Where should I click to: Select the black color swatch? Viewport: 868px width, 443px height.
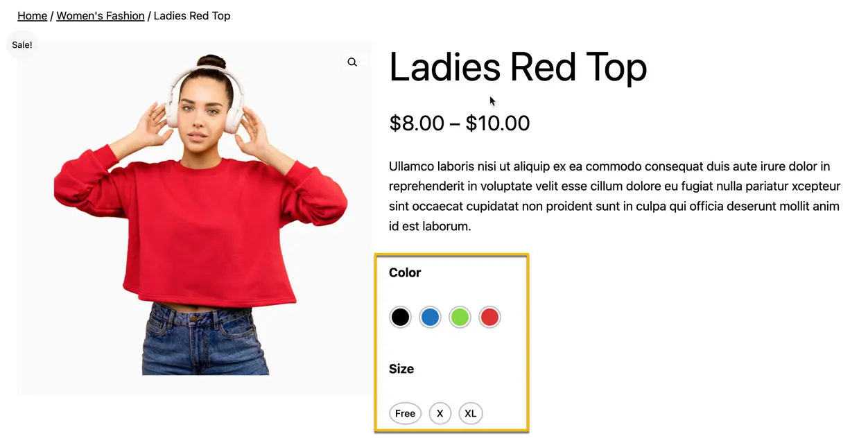pyautogui.click(x=400, y=318)
